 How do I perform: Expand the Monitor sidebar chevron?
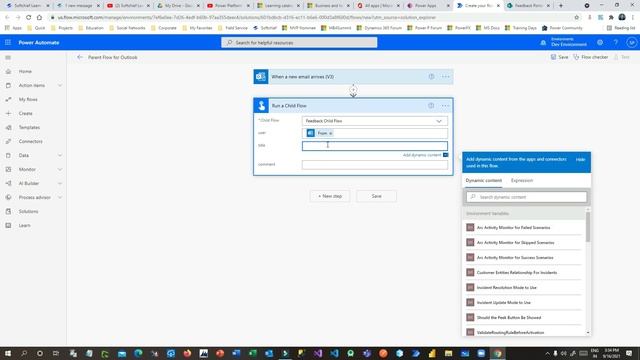click(60, 169)
